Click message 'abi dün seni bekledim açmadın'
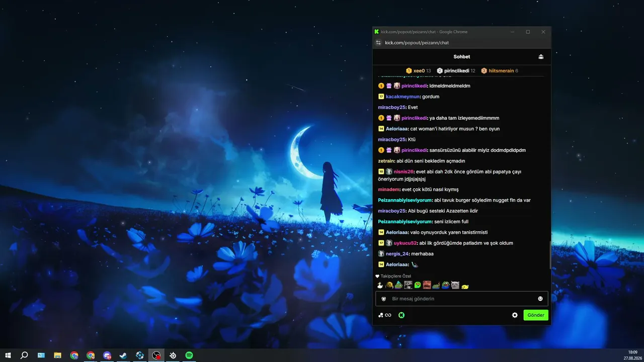The height and width of the screenshot is (362, 644). tap(431, 161)
